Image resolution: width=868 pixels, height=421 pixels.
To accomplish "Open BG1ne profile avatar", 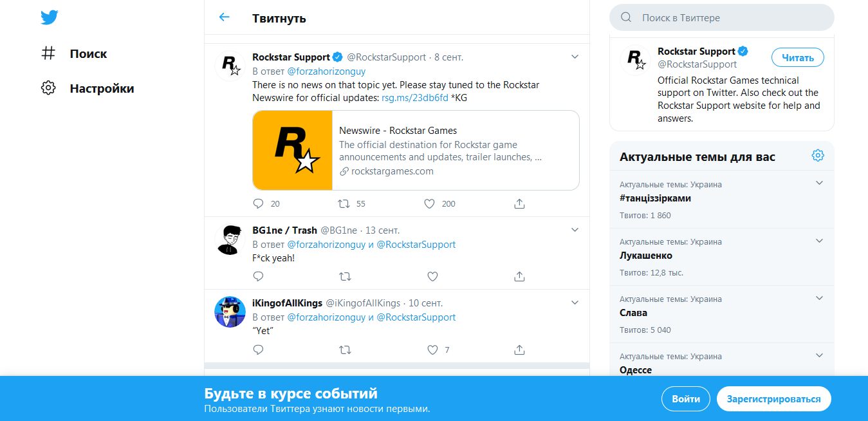I will coord(230,240).
